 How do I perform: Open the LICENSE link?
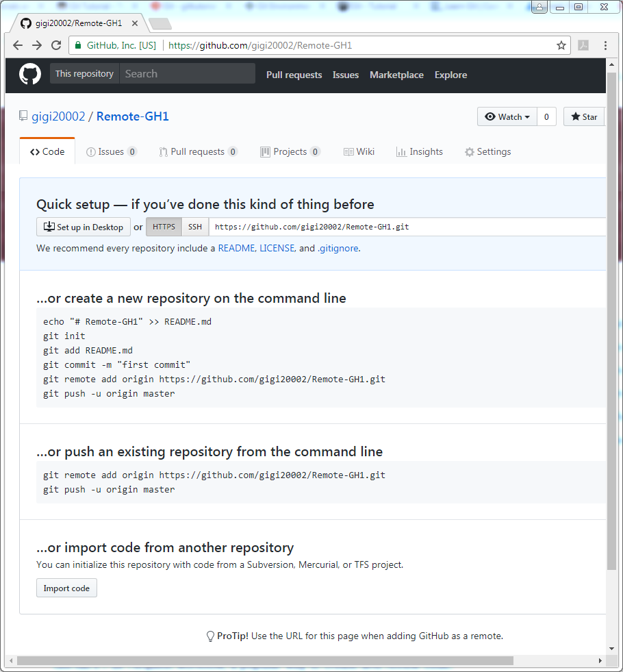click(x=277, y=248)
